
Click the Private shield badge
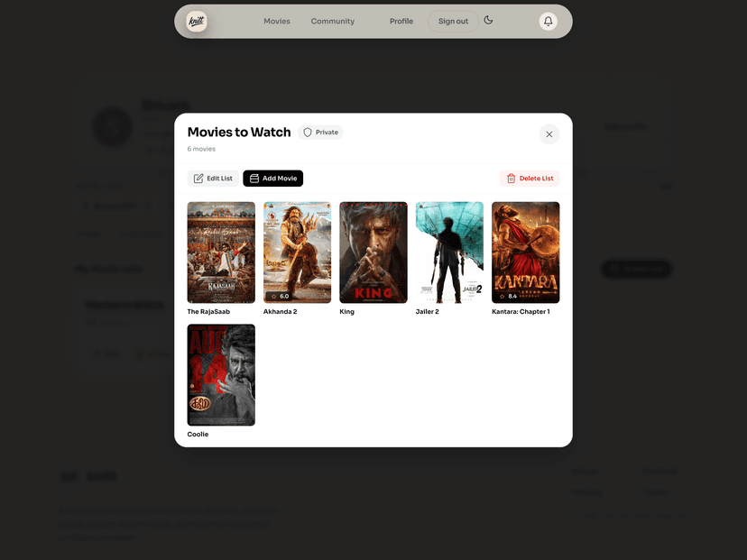tap(320, 133)
